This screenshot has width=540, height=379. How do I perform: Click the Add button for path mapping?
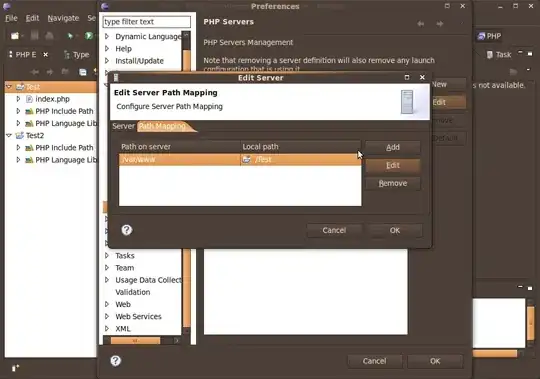pos(393,147)
